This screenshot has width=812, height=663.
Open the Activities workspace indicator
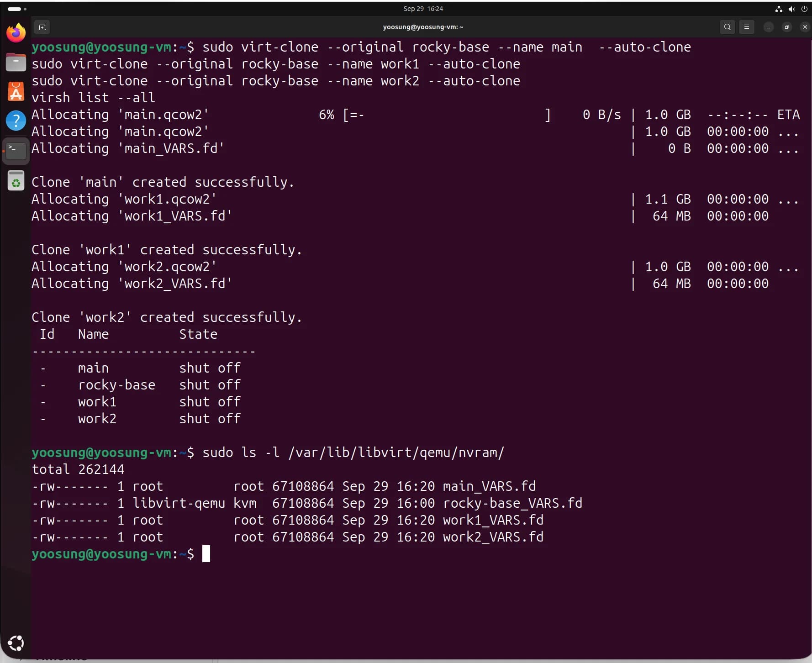17,9
